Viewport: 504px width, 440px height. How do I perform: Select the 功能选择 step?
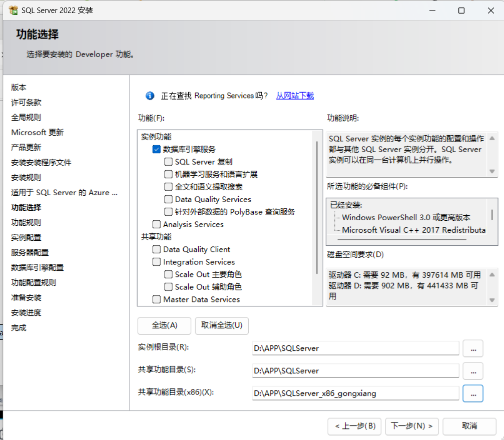tap(26, 208)
